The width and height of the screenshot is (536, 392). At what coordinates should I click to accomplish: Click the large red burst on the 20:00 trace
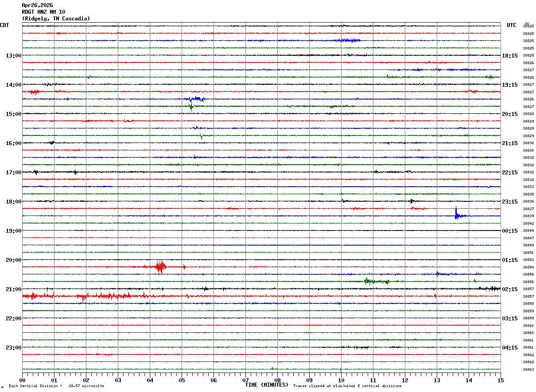click(160, 267)
